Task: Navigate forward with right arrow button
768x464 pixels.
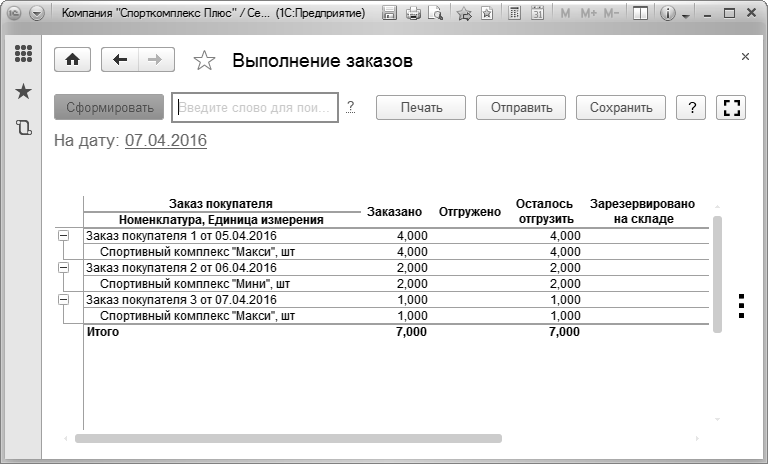Action: point(156,60)
